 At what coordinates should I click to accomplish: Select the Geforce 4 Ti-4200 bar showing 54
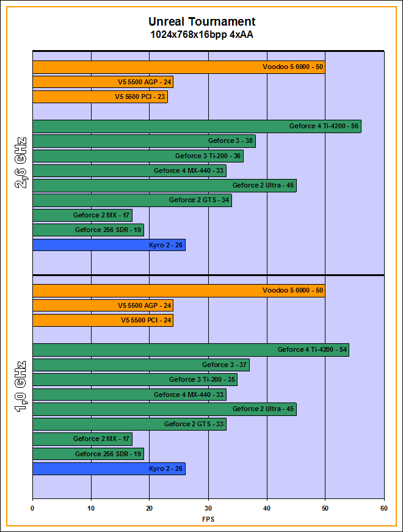pyautogui.click(x=190, y=350)
